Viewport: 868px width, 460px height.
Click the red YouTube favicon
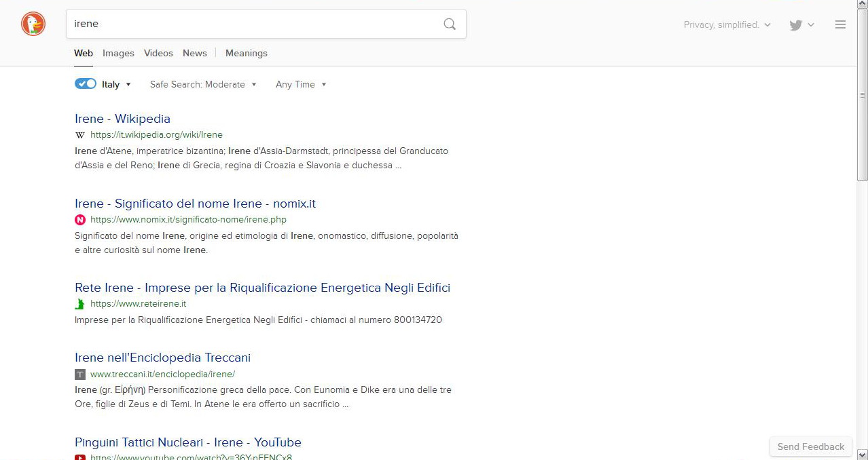tap(80, 457)
